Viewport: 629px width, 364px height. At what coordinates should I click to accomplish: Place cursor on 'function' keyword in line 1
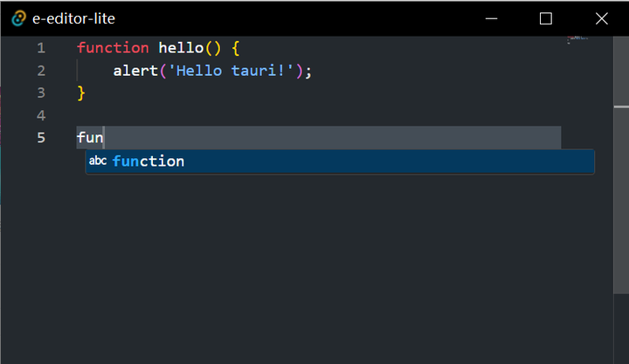[113, 48]
